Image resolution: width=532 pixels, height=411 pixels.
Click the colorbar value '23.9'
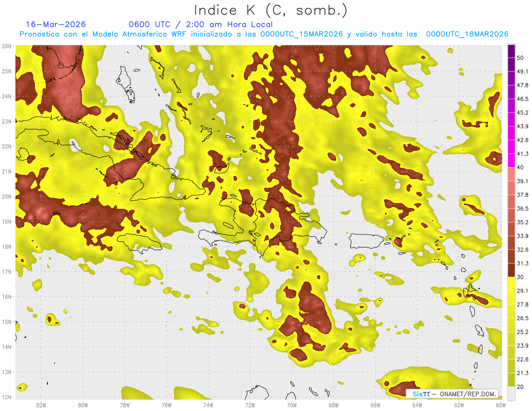[523, 345]
